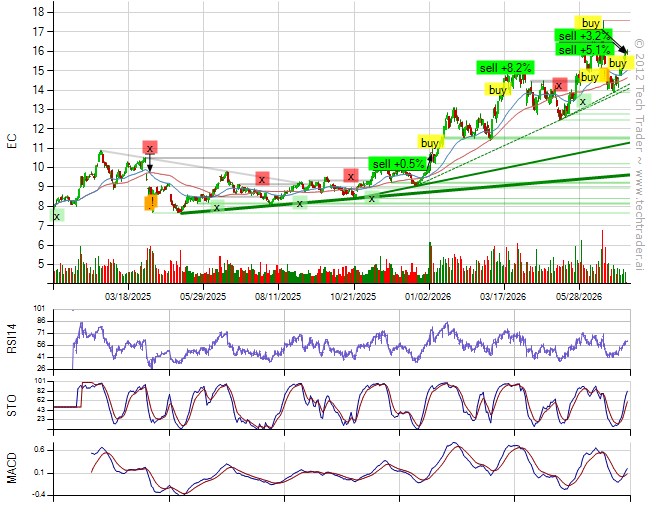Click the green x marker right of 10/21/2025
The image size is (657, 514).
pos(372,198)
